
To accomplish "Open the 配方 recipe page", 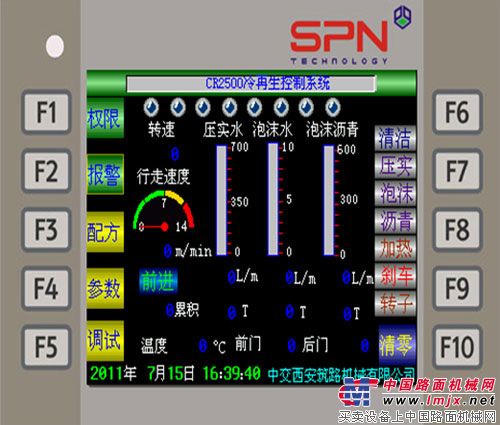I will click(105, 232).
